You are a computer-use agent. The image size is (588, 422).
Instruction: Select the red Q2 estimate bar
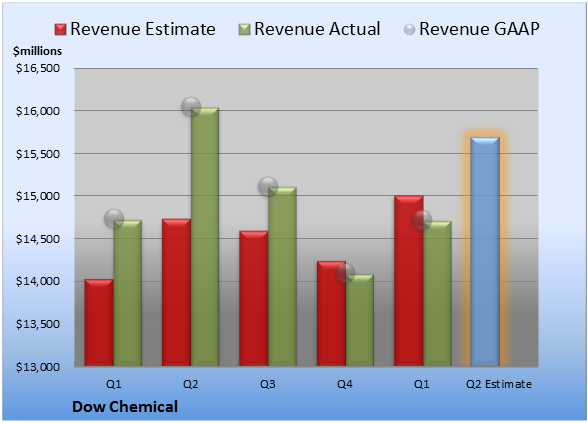coord(176,292)
